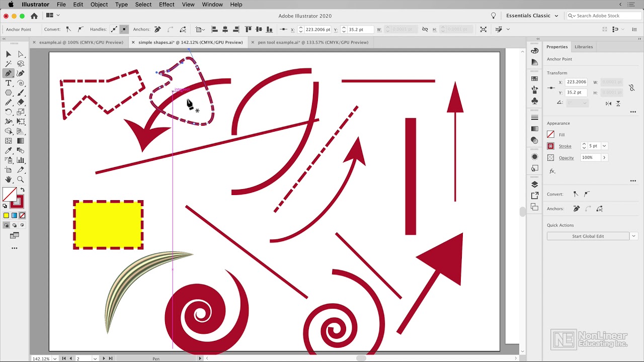This screenshot has width=644, height=362.
Task: Click Stroke label link in Appearance
Action: pos(565,146)
